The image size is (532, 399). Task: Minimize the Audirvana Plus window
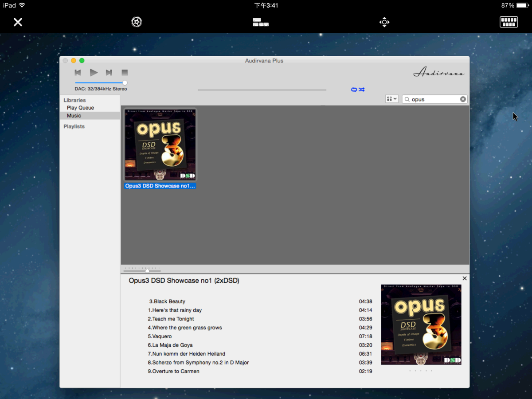click(74, 61)
